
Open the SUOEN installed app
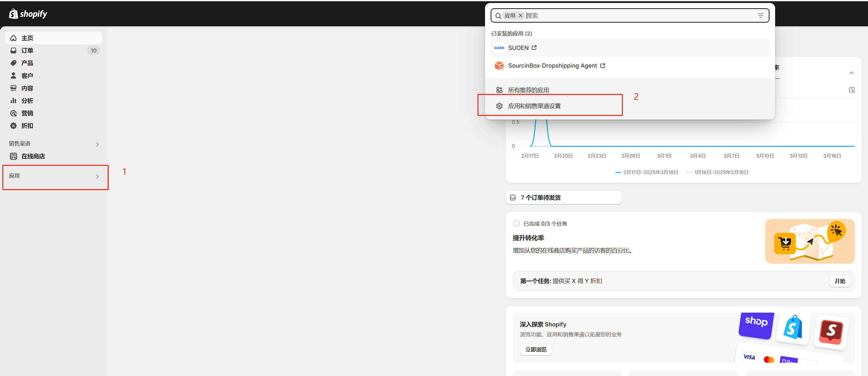(630, 48)
